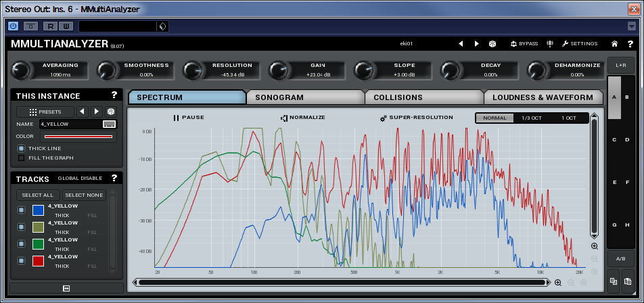The width and height of the screenshot is (644, 303).
Task: Click the RESOLUTION knob
Action: click(x=193, y=70)
